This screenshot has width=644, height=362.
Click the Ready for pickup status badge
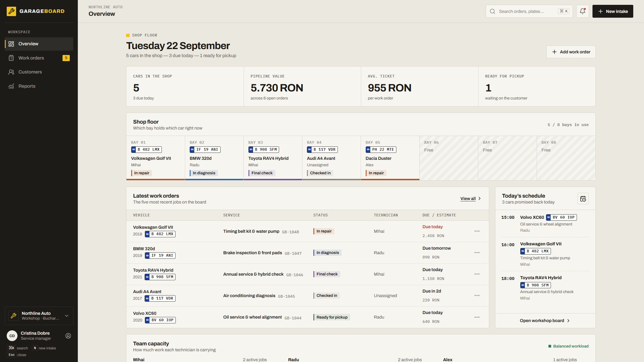[x=332, y=317]
